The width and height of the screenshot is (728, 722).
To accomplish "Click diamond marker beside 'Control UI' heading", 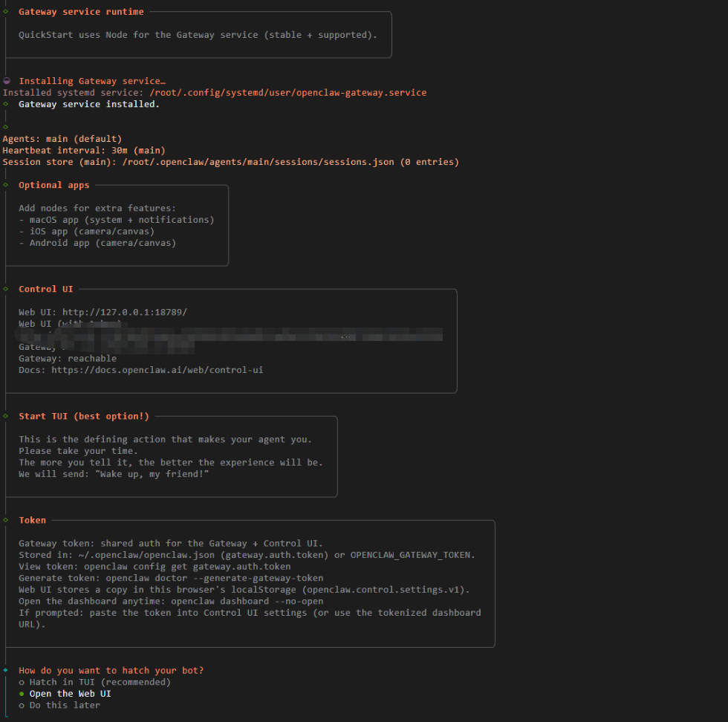I will (x=6, y=289).
